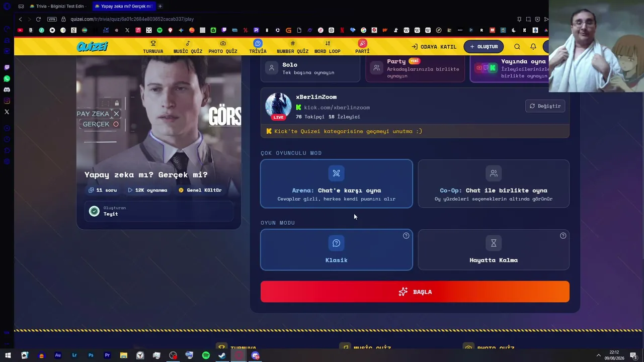Go to Music Quiz in the header
This screenshot has height=362, width=644.
[x=188, y=47]
